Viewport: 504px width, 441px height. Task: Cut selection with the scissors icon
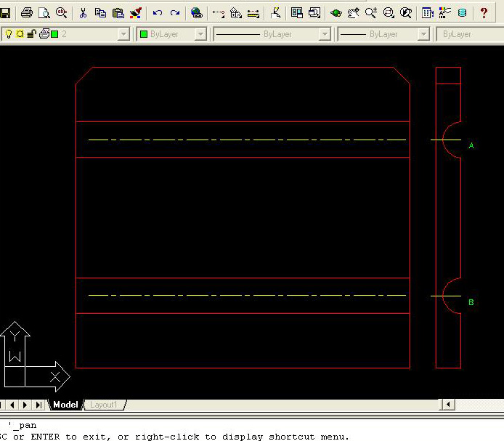83,13
